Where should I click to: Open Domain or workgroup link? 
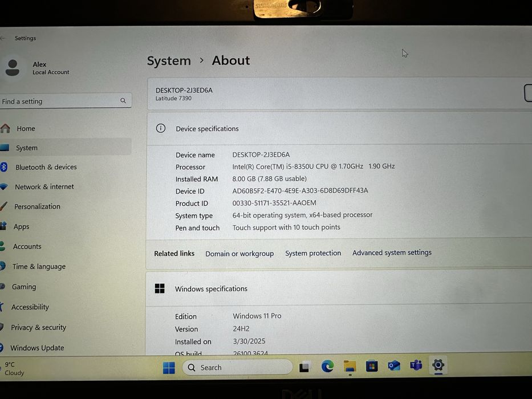click(x=239, y=254)
